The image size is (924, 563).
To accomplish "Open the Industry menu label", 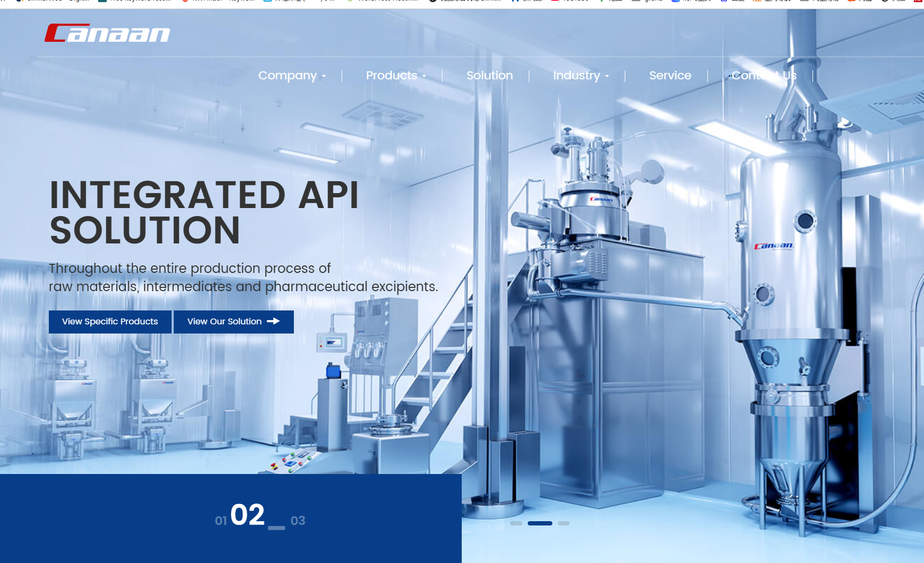I will coord(576,76).
